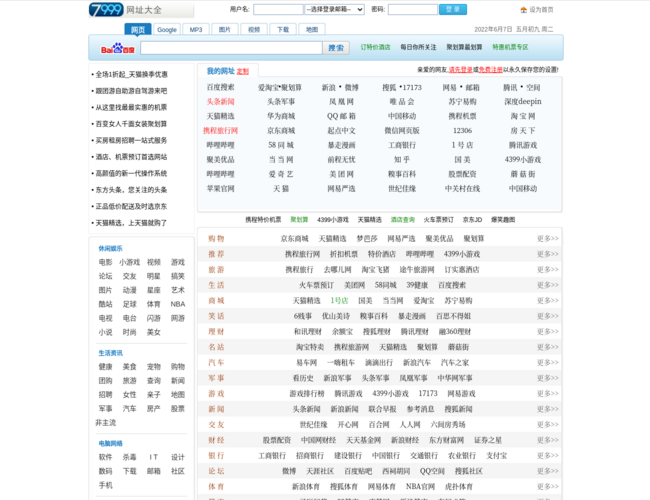Open 余额宝 in the 理财 row

342,331
